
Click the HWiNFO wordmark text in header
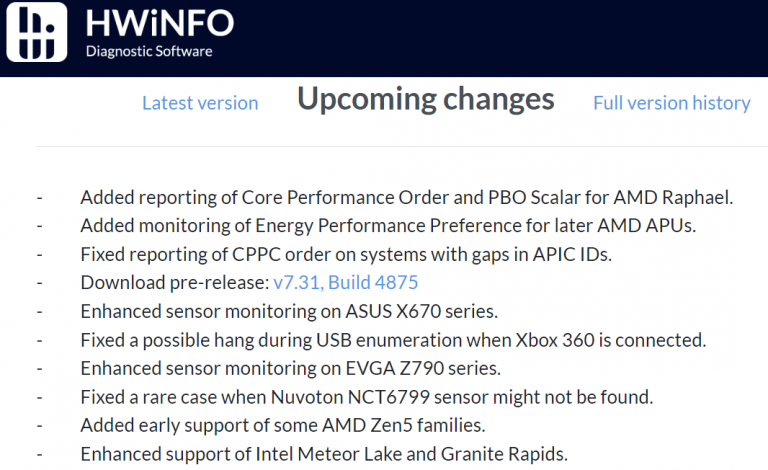160,23
